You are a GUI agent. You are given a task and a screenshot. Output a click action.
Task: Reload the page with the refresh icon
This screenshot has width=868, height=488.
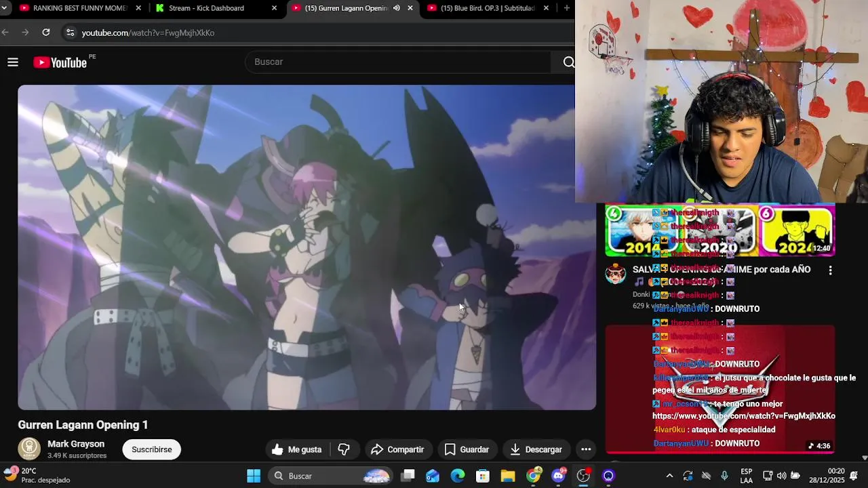coord(46,33)
